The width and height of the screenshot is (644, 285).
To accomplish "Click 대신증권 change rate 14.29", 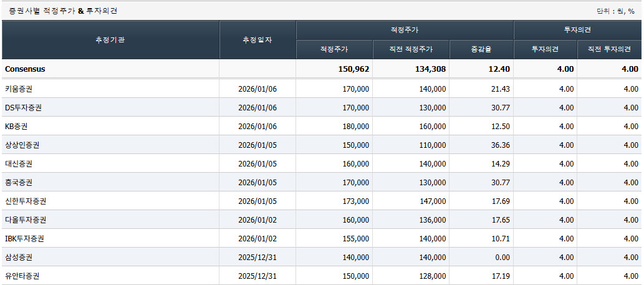I will click(x=501, y=164).
